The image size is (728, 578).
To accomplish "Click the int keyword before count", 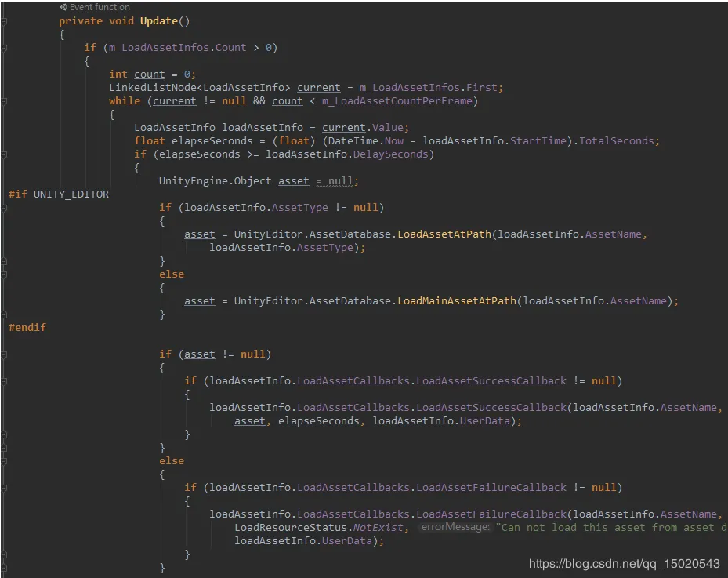I will (118, 75).
